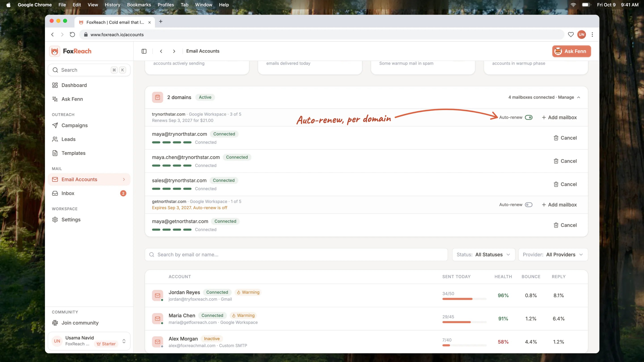Open Inbox with 2 unread
This screenshot has width=644, height=362.
pyautogui.click(x=89, y=193)
